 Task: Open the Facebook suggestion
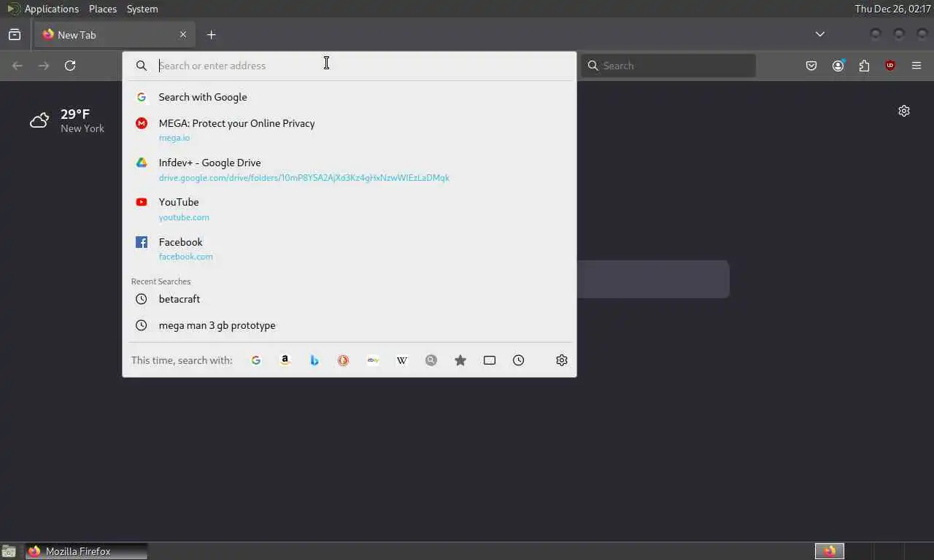(350, 249)
